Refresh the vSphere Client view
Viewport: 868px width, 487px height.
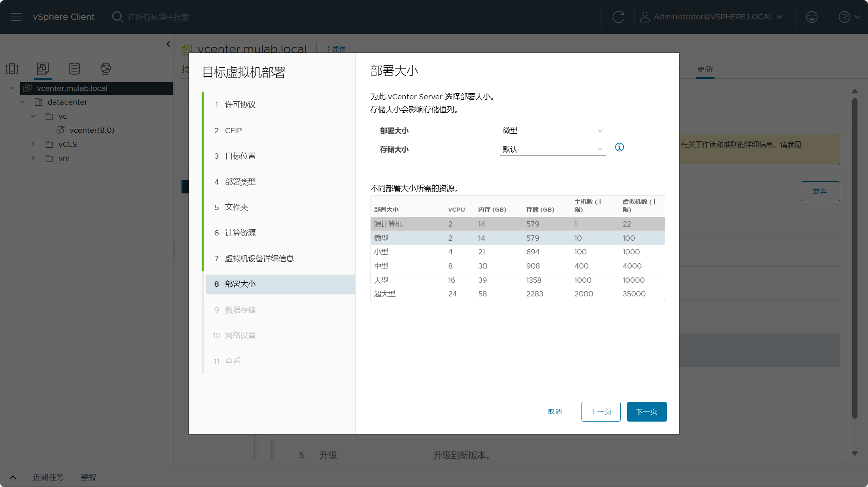(618, 17)
